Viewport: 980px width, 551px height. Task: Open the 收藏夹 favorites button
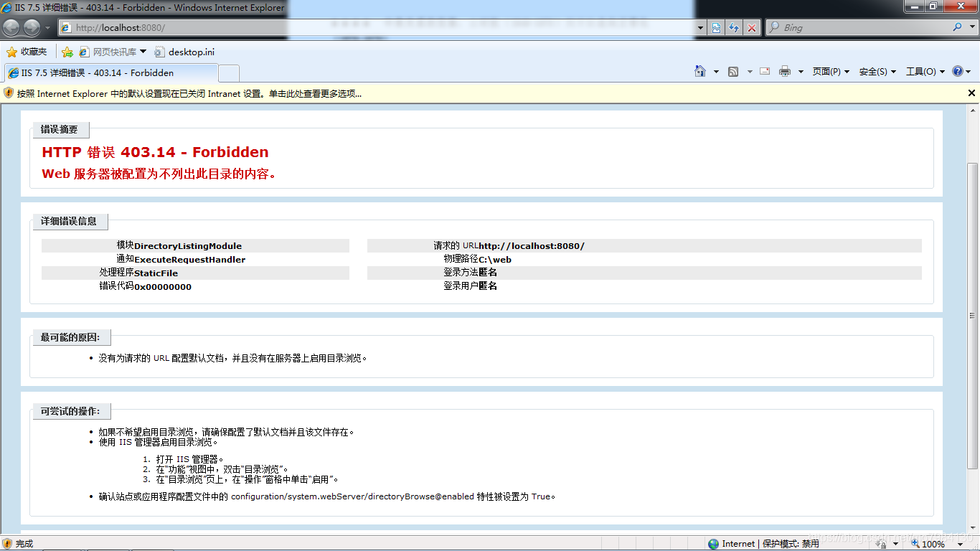27,52
